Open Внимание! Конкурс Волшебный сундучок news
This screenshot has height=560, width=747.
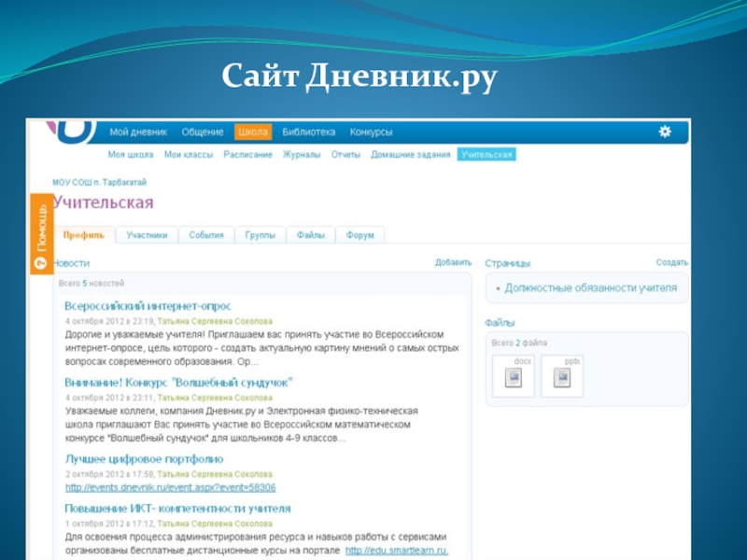[178, 383]
